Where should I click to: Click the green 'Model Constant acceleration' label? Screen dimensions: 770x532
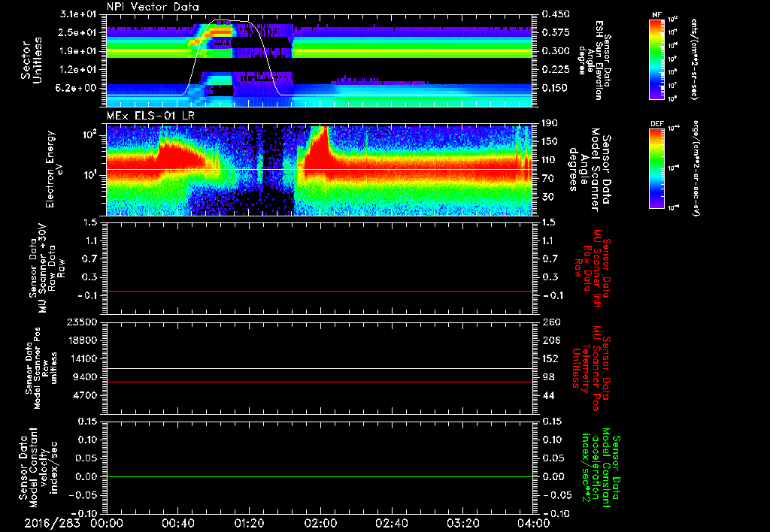click(x=602, y=467)
